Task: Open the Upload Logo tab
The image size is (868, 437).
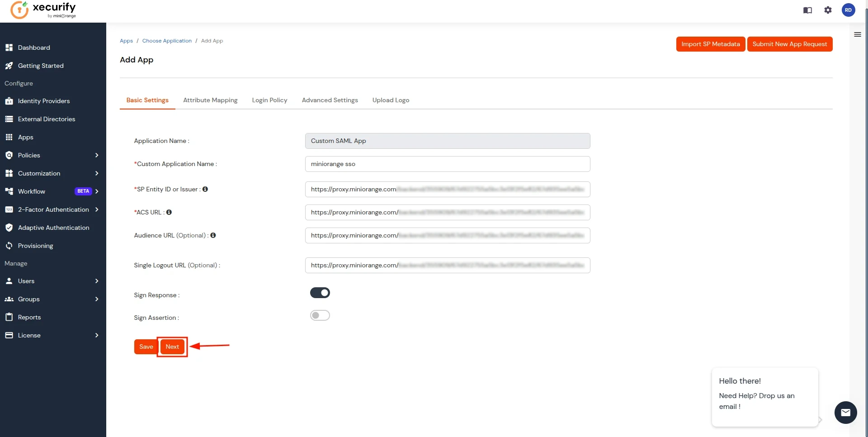Action: click(x=391, y=100)
